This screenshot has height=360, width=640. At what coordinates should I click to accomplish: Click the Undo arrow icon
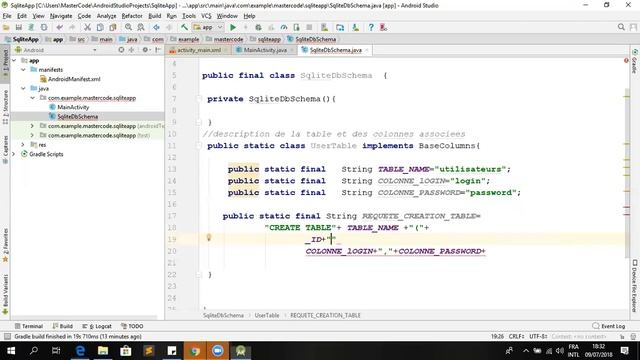[60, 27]
